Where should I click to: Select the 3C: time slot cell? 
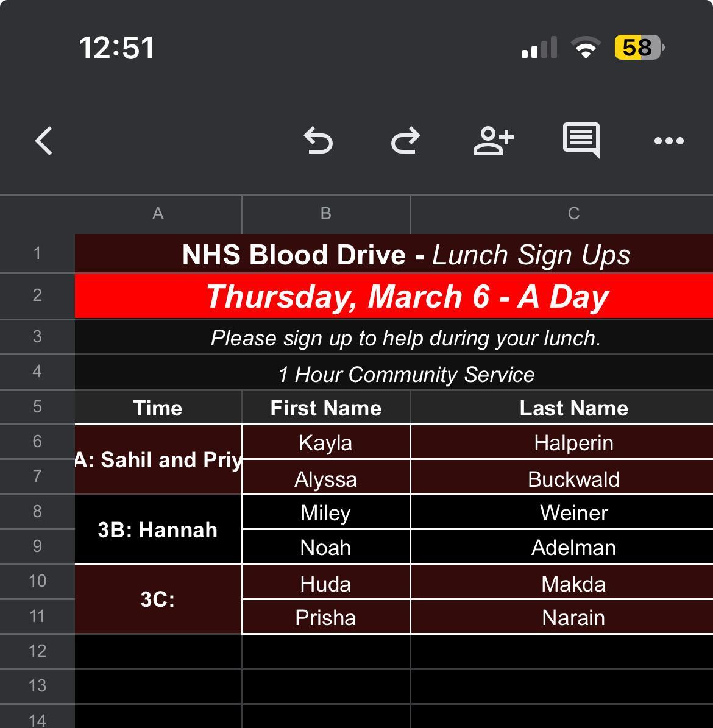click(158, 599)
